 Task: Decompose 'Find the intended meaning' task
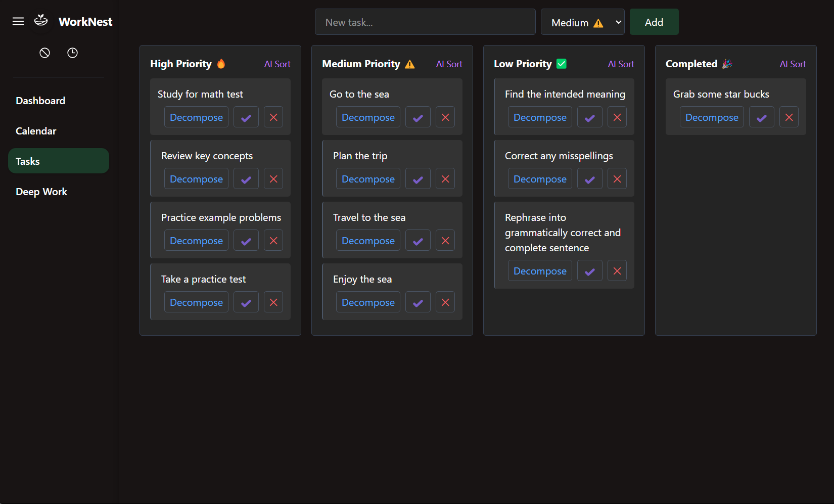pyautogui.click(x=540, y=117)
